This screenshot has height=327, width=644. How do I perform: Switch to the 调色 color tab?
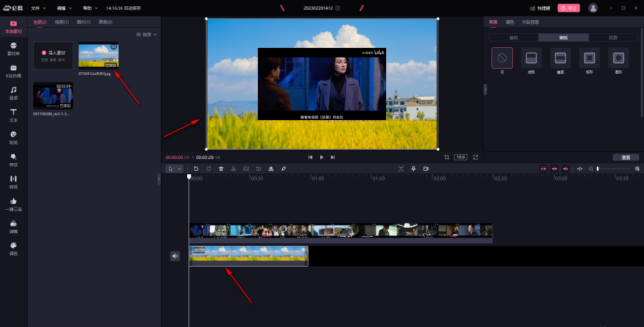pos(510,22)
